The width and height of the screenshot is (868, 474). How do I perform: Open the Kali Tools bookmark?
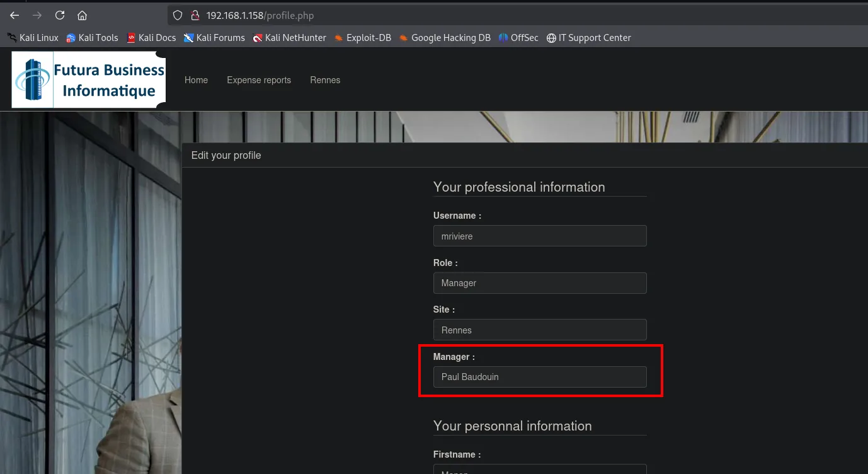coord(92,38)
